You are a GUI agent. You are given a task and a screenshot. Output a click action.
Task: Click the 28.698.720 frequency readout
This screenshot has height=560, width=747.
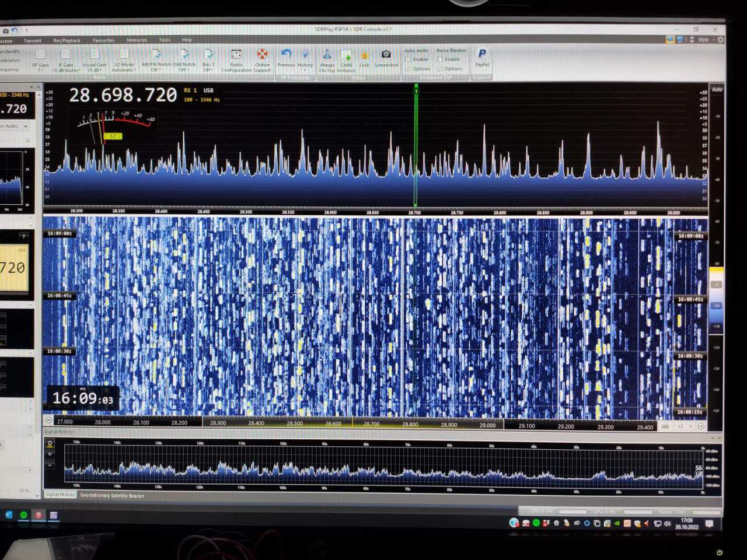click(x=123, y=95)
